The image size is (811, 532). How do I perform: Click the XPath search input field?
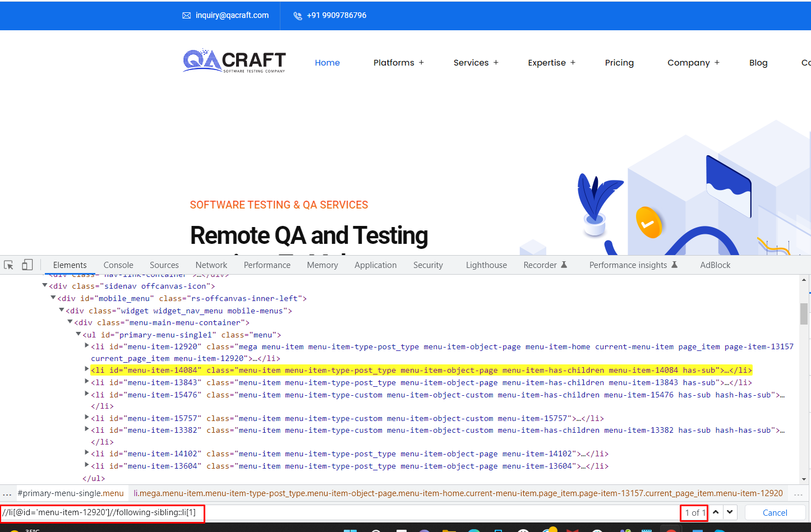click(x=437, y=512)
